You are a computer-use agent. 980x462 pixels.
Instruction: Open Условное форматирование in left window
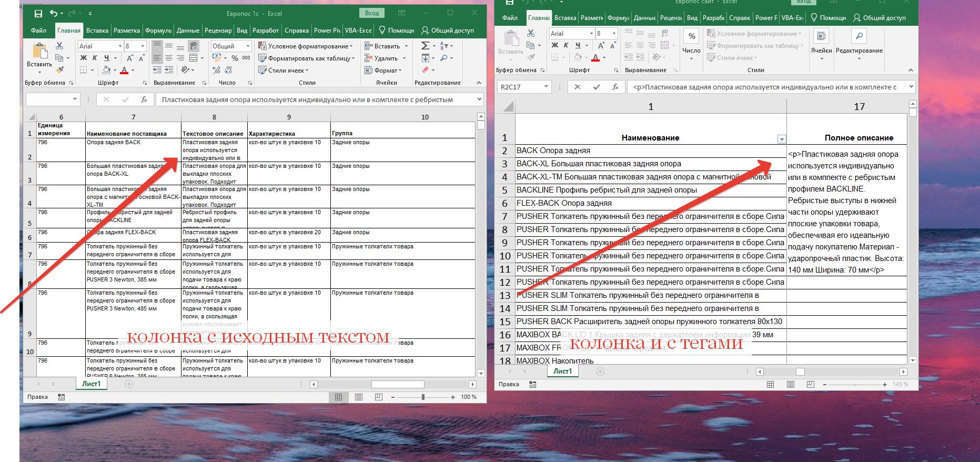[x=305, y=46]
